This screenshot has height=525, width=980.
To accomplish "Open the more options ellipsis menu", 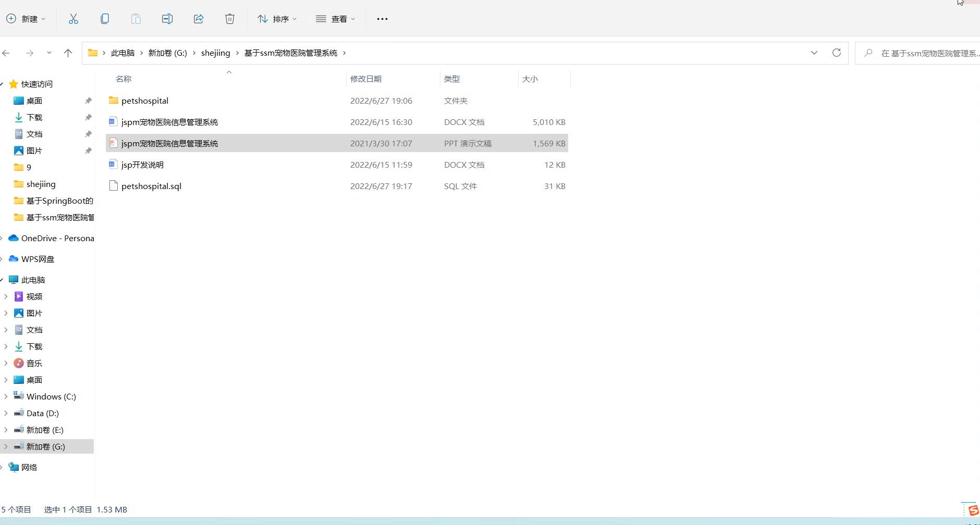I will pyautogui.click(x=382, y=19).
